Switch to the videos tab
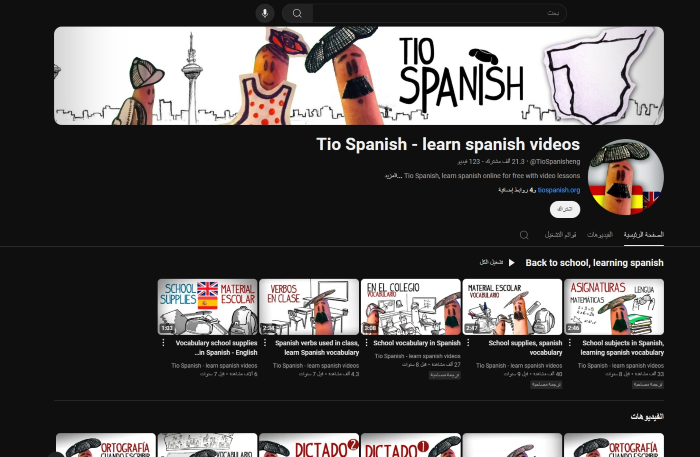This screenshot has width=700, height=457. click(x=600, y=235)
